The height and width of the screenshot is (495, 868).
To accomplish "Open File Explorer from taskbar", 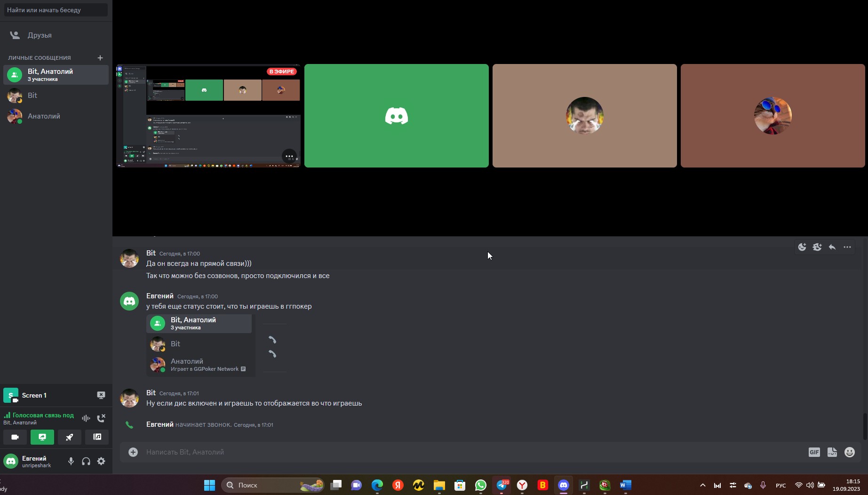I will click(x=439, y=485).
